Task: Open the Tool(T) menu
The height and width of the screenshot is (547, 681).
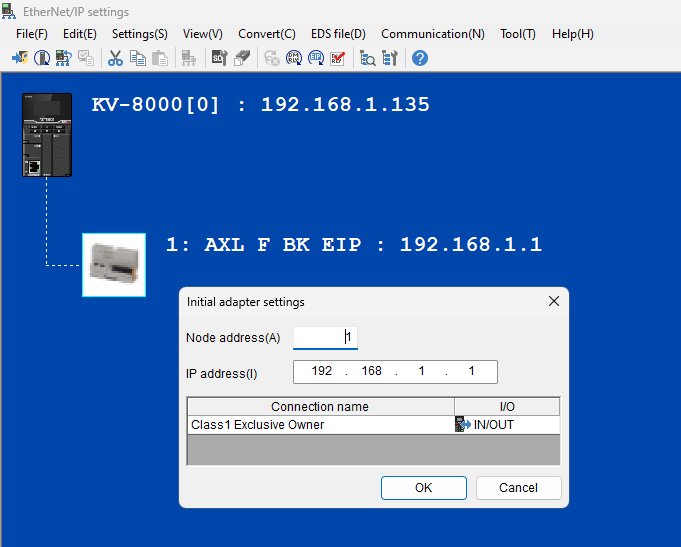Action: click(518, 34)
